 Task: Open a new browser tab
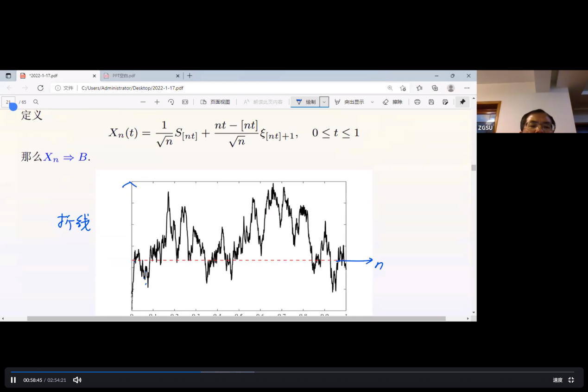click(x=190, y=76)
